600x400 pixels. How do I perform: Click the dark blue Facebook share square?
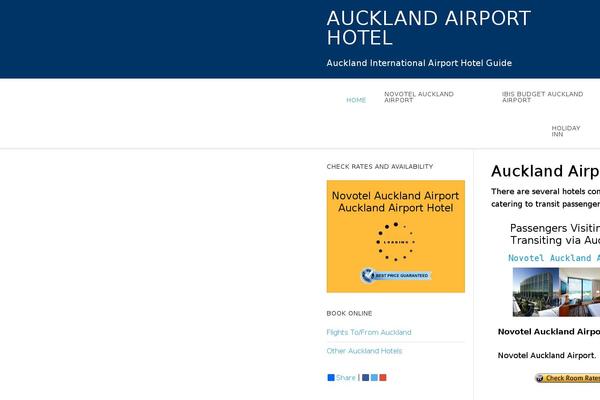click(x=366, y=378)
